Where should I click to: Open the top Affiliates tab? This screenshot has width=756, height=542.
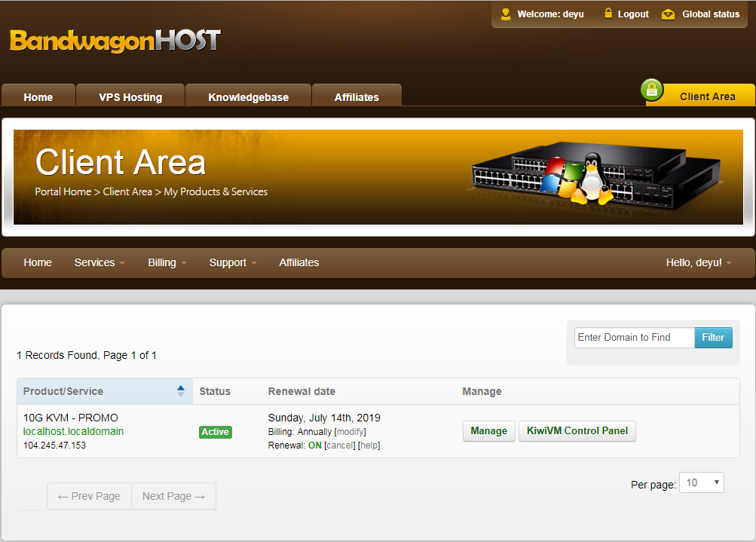point(357,96)
